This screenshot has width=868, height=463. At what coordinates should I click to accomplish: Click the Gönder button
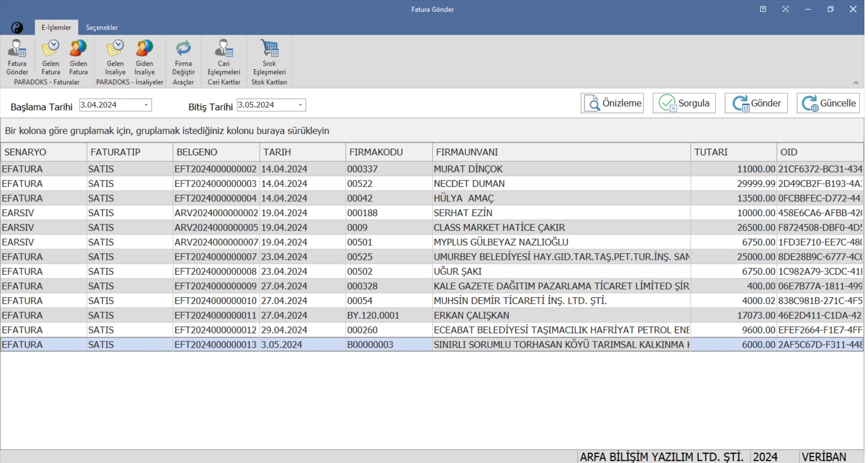pyautogui.click(x=756, y=103)
